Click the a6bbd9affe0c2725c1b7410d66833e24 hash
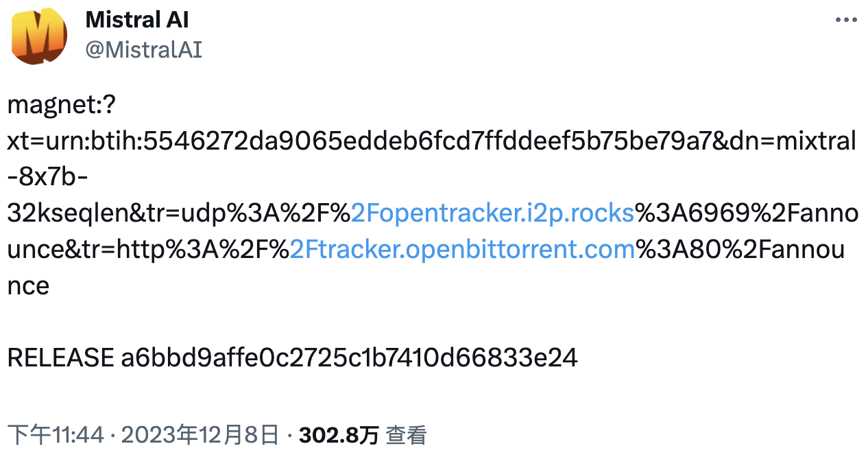This screenshot has height=457, width=868. tap(349, 358)
